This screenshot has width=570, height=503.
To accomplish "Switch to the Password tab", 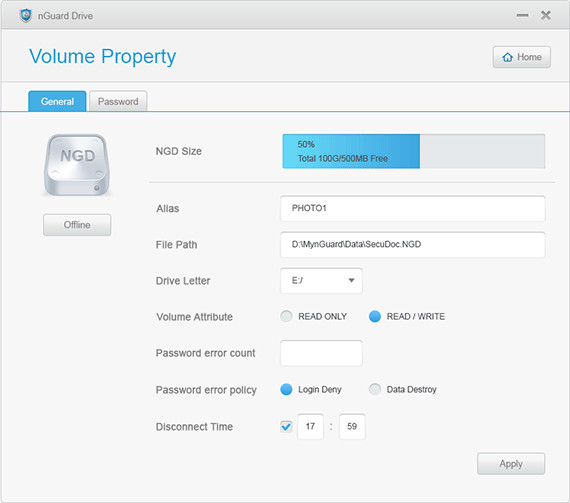I will (118, 101).
